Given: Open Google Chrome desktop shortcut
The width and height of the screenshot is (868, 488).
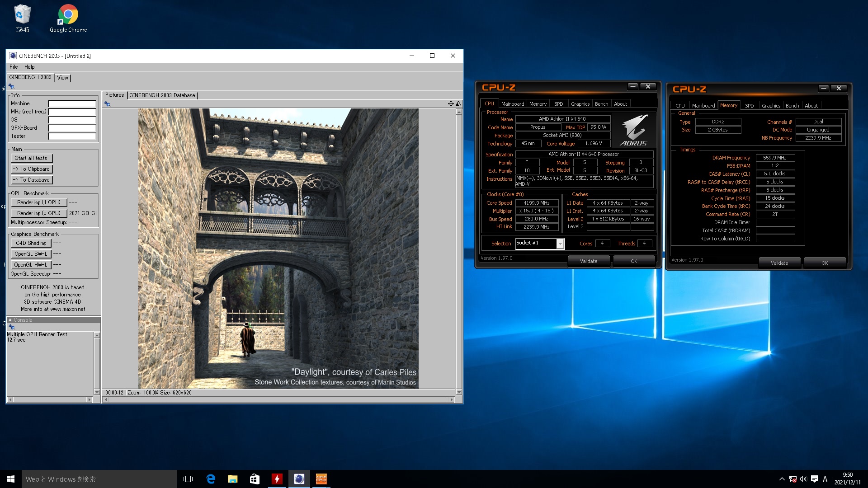Looking at the screenshot, I should coord(68,19).
